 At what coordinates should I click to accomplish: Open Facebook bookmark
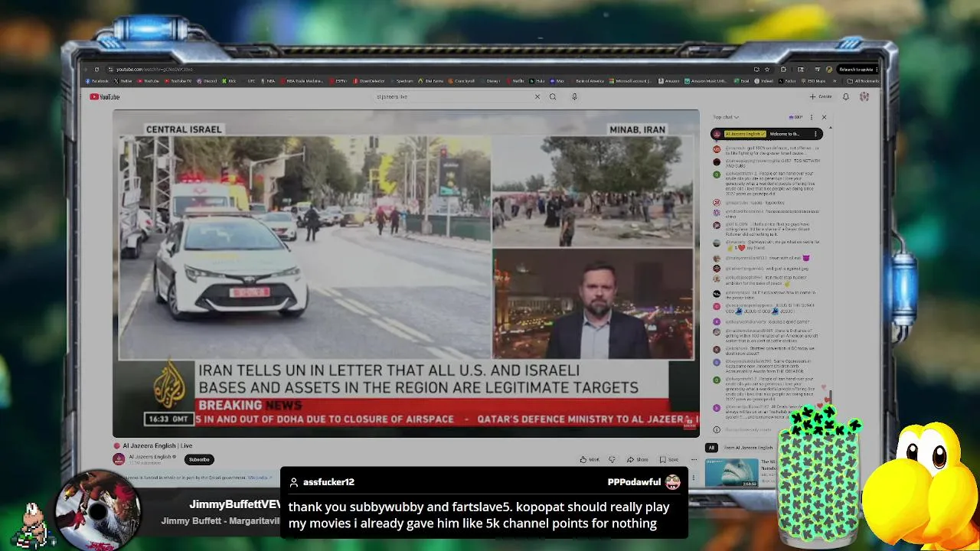click(97, 81)
